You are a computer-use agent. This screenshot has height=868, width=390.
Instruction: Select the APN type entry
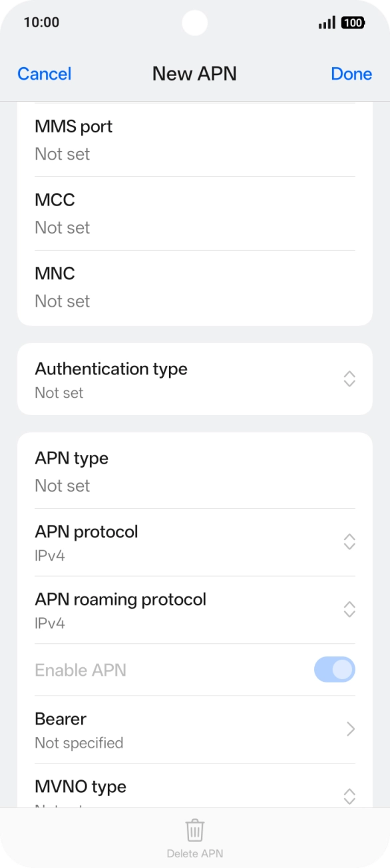pos(195,471)
